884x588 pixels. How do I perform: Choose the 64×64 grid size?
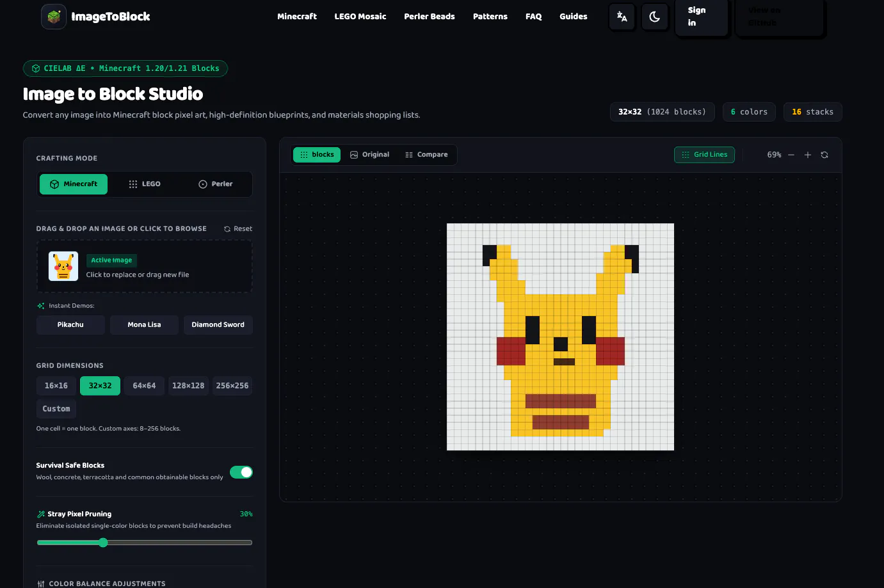[144, 386]
